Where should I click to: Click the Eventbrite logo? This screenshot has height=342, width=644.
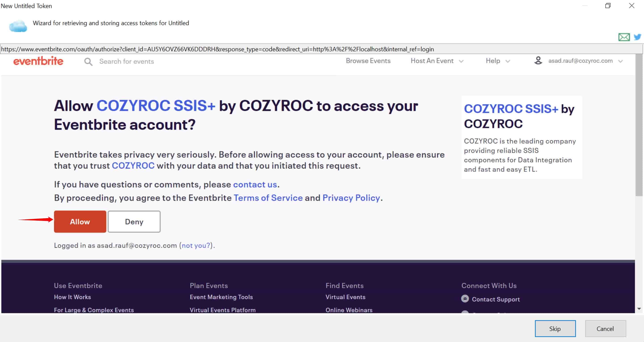click(x=38, y=61)
